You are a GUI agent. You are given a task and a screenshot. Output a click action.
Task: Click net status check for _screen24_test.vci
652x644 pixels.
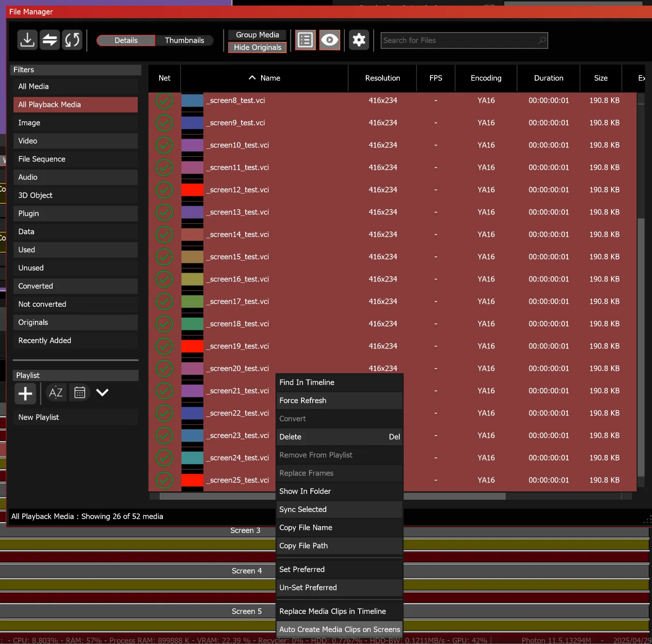pyautogui.click(x=164, y=458)
